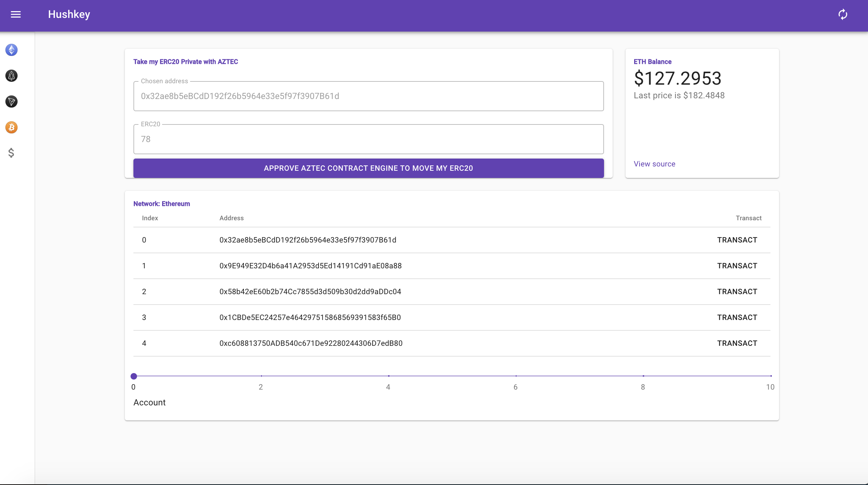This screenshot has height=485, width=868.
Task: Click Transact for address index 1
Action: pos(737,266)
